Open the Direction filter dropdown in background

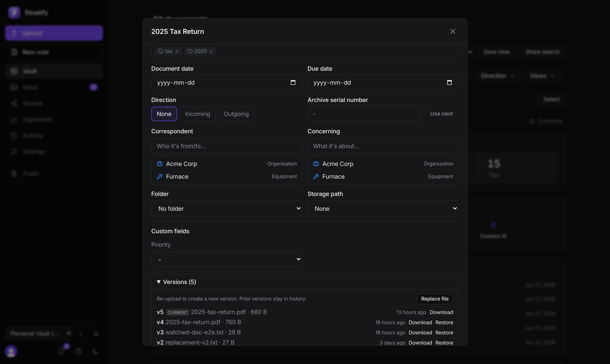tap(497, 76)
